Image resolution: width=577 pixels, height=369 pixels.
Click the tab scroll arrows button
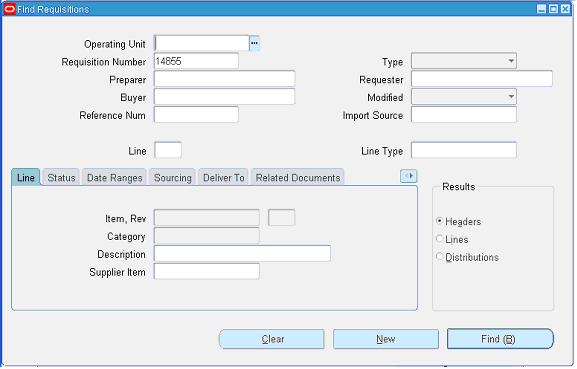408,176
